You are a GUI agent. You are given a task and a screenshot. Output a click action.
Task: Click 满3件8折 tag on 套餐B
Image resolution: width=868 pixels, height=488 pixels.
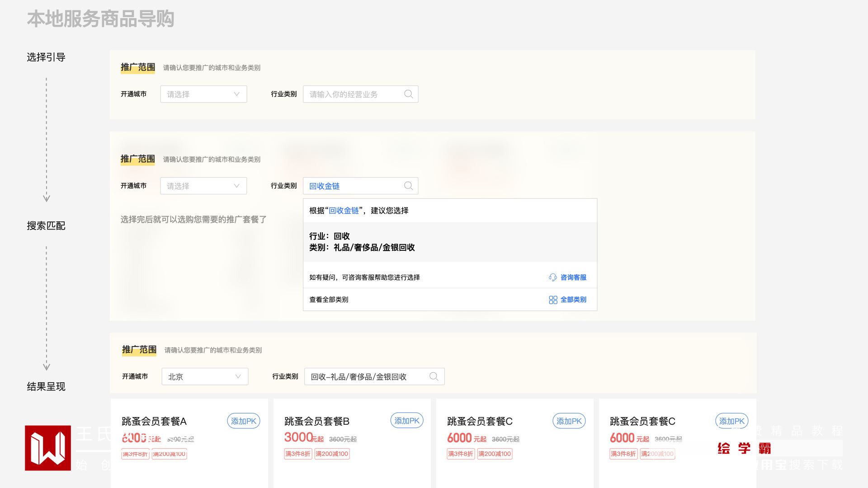[298, 454]
